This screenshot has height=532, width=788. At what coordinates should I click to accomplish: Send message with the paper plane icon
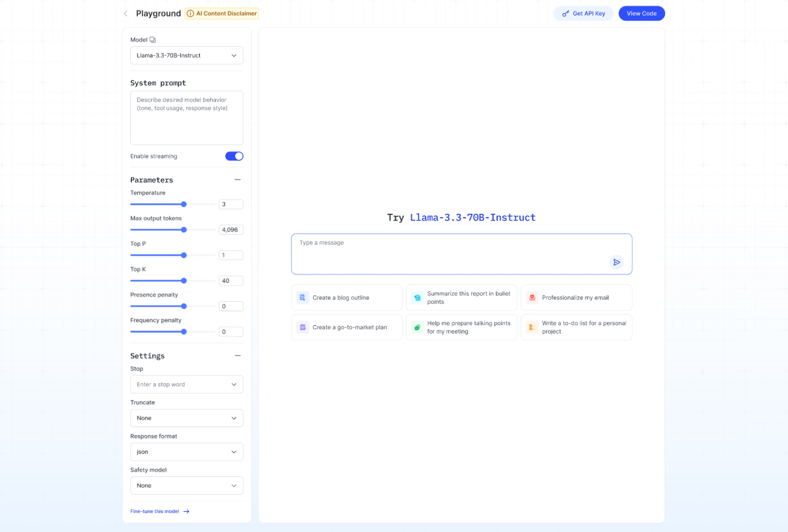pos(616,262)
